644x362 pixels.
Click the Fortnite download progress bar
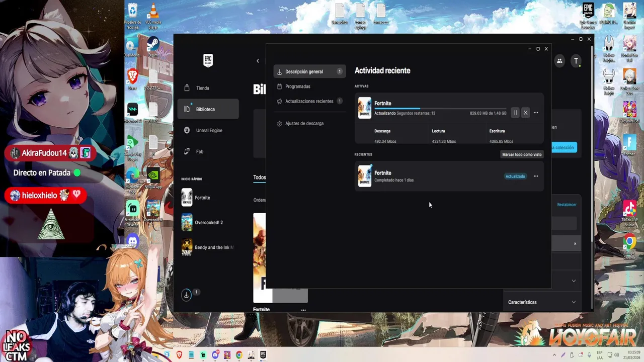(x=440, y=108)
